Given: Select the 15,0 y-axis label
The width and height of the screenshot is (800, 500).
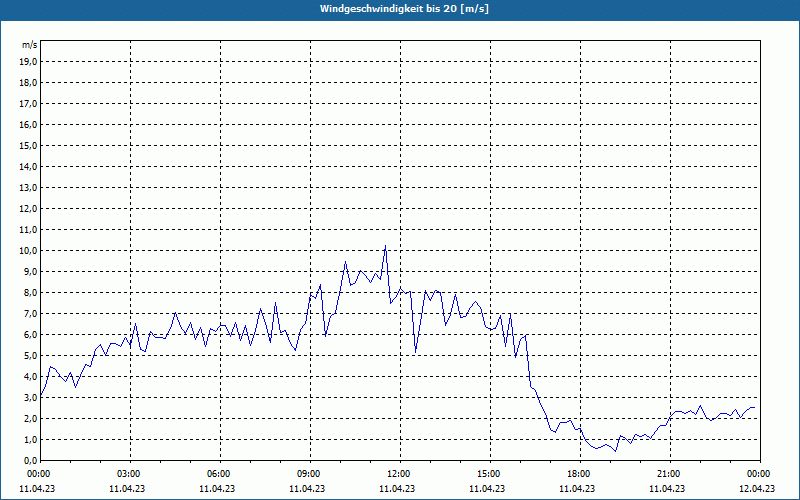Looking at the screenshot, I should point(28,145).
